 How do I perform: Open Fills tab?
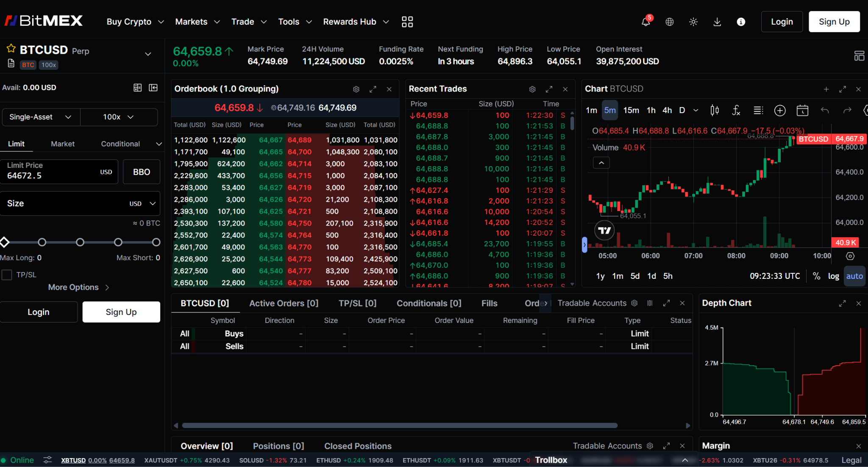(489, 303)
